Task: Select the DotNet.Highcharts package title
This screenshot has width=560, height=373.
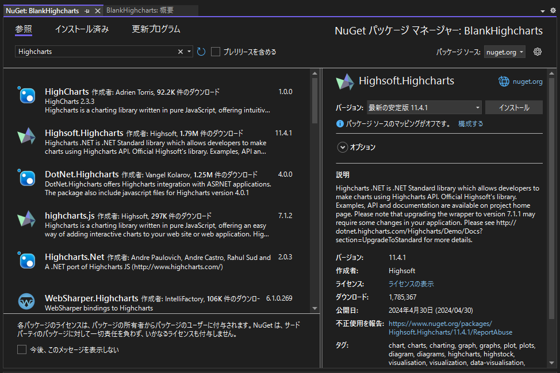Action: pyautogui.click(x=81, y=174)
